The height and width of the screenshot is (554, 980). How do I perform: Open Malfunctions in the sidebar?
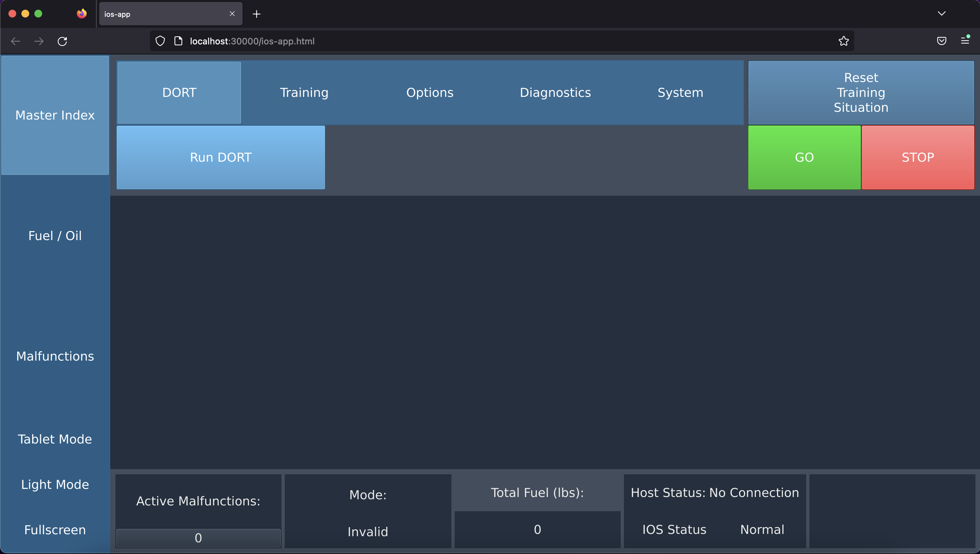pyautogui.click(x=55, y=356)
